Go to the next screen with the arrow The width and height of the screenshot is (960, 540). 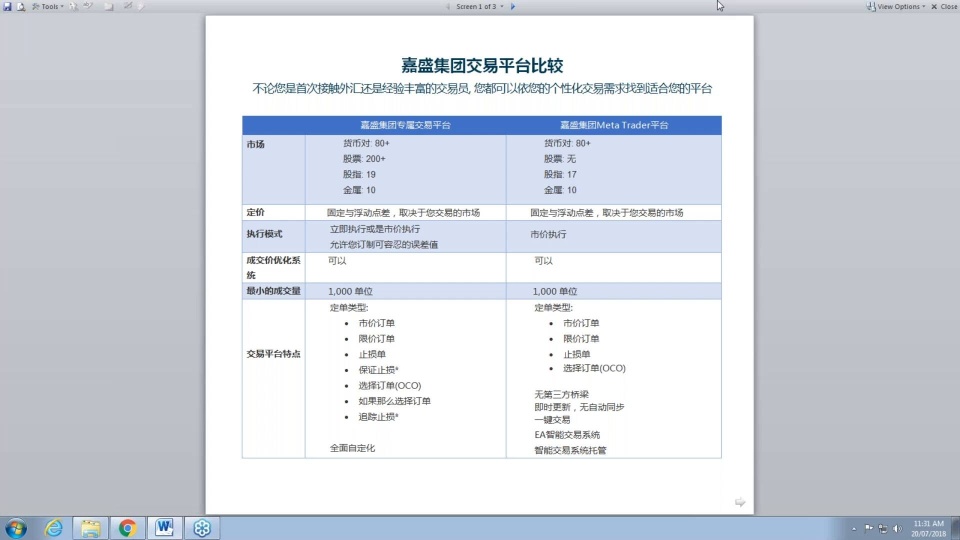click(513, 6)
